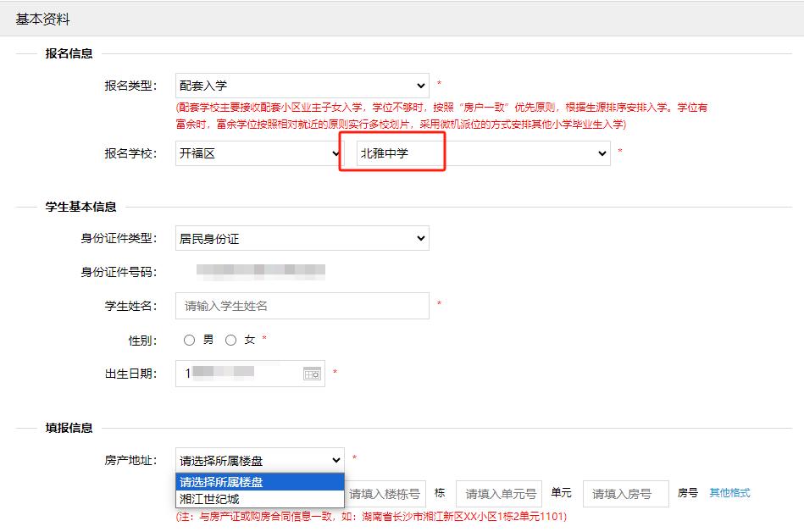Select 女 gender radio button
This screenshot has width=804, height=532.
(x=230, y=341)
